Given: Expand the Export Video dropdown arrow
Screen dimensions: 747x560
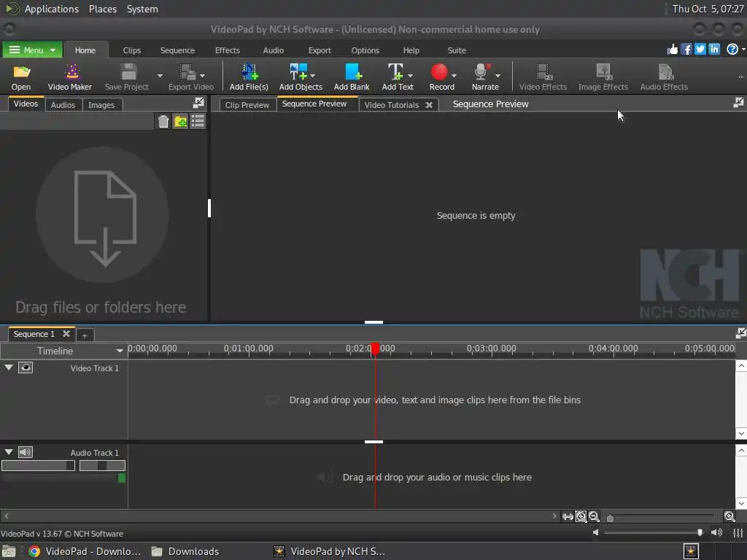Looking at the screenshot, I should pyautogui.click(x=203, y=75).
